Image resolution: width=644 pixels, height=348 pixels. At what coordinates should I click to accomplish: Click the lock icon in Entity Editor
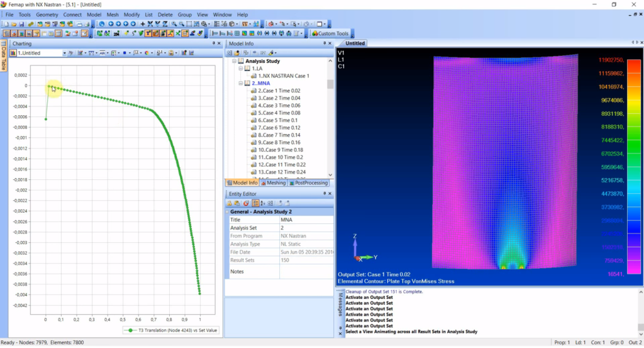click(229, 203)
